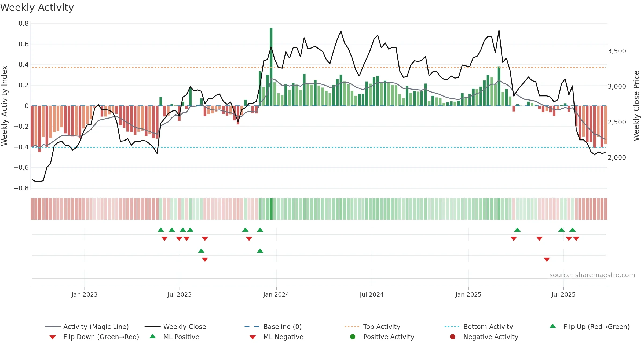Select the tallest dark green bar near Jan 2024
Image resolution: width=644 pixels, height=362 pixels.
click(x=271, y=67)
